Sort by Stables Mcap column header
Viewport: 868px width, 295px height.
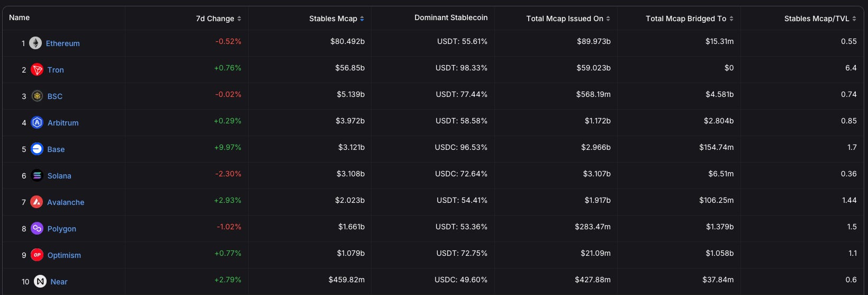coord(337,19)
